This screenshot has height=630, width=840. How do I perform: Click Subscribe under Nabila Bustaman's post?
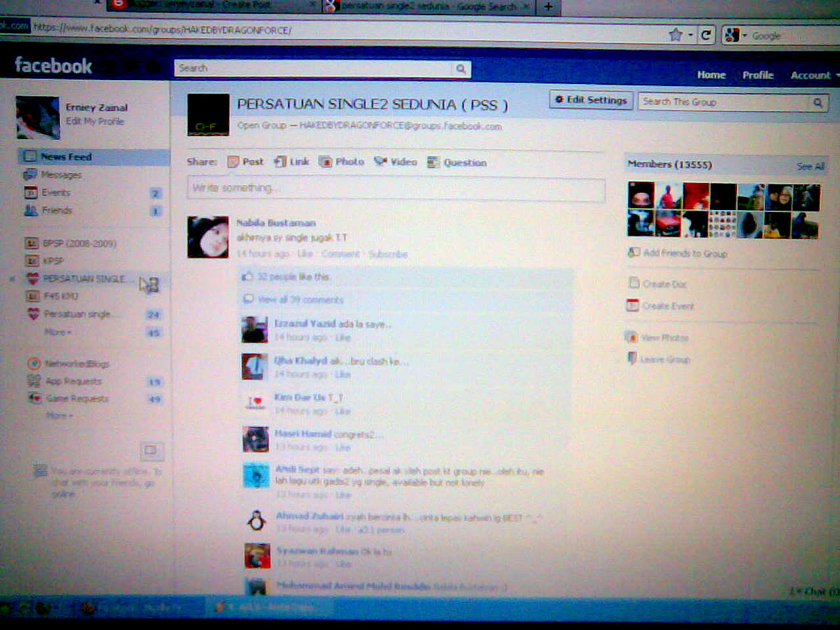click(x=388, y=254)
